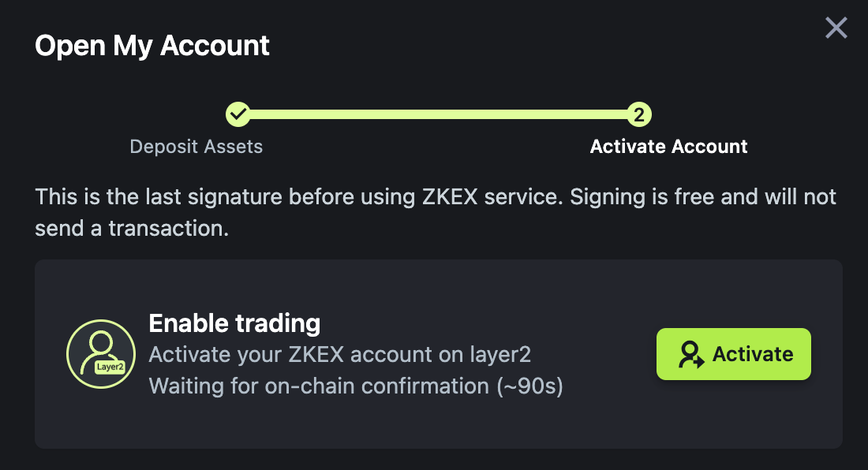Image resolution: width=868 pixels, height=470 pixels.
Task: Click the small Layer2 badge label
Action: [x=110, y=367]
